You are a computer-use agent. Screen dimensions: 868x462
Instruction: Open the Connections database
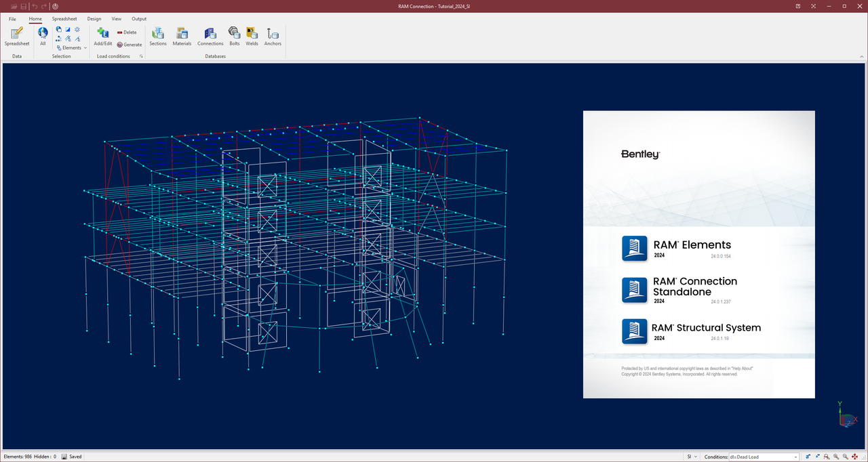210,37
